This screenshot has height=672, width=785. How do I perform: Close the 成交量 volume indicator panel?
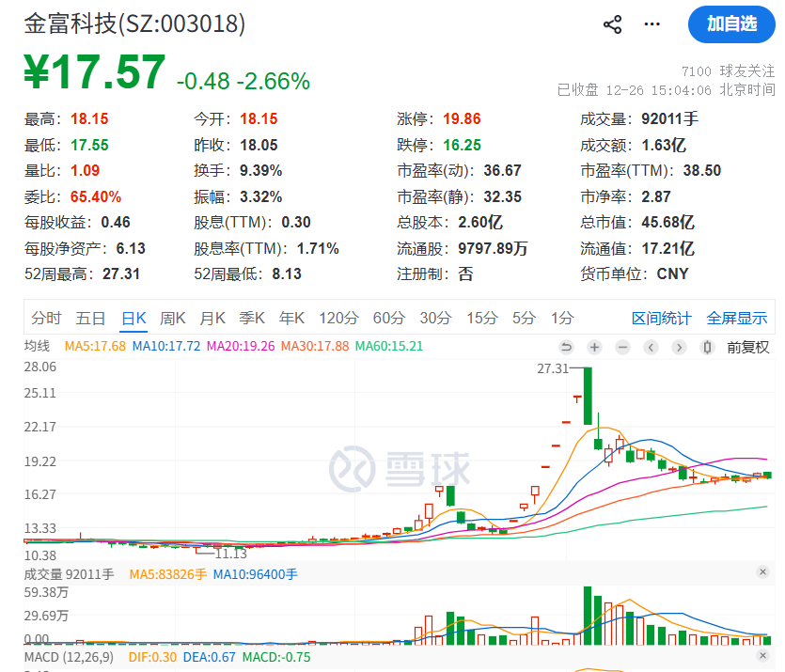[x=762, y=571]
